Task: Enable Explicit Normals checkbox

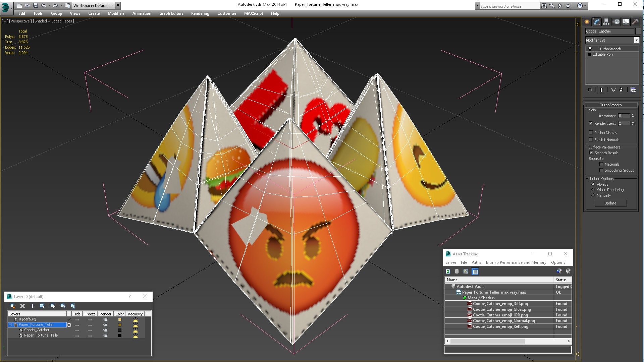Action: click(591, 139)
